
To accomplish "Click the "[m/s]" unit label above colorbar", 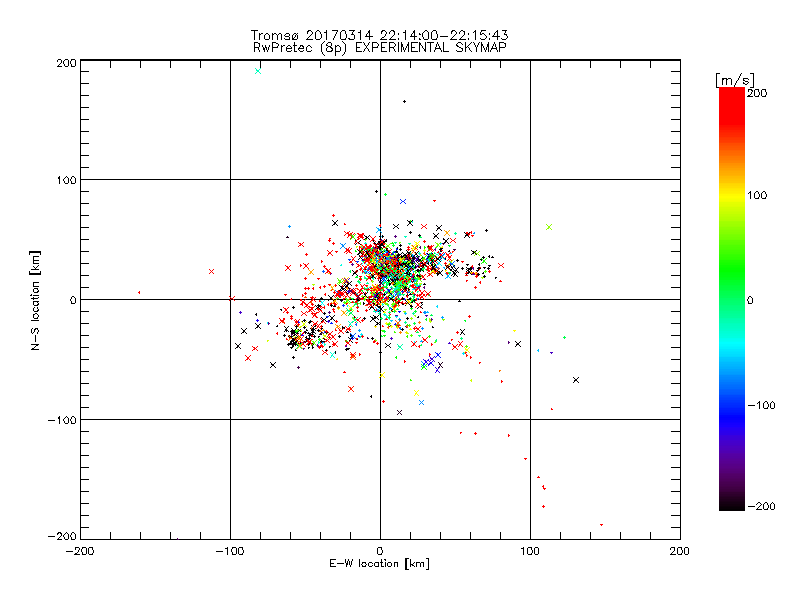I will [x=734, y=80].
